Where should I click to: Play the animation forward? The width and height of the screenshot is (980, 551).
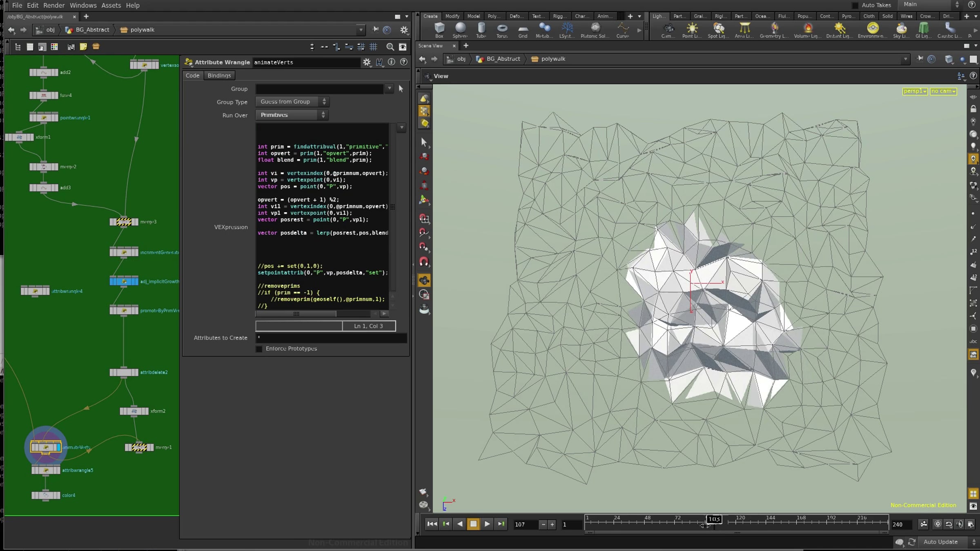(487, 524)
